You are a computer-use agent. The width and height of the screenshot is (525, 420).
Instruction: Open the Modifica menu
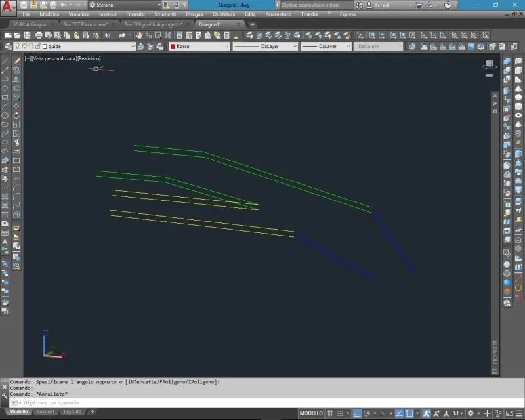coord(49,14)
